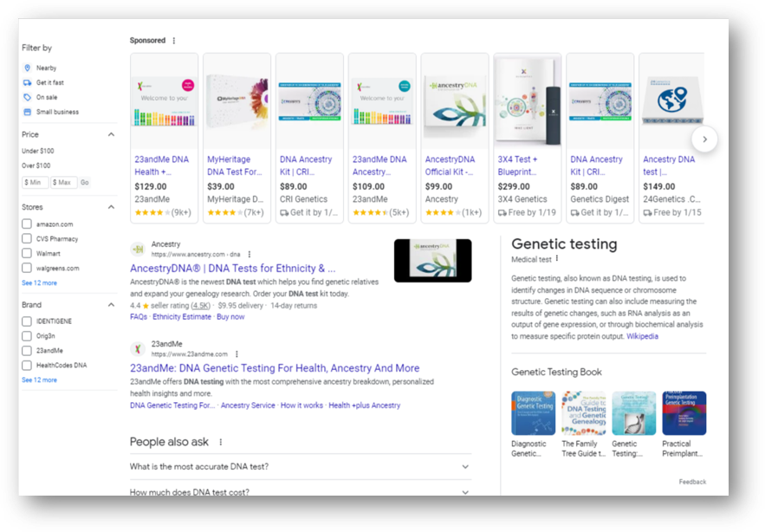
Task: Open three-dot menu beside People also ask
Action: pos(221,442)
